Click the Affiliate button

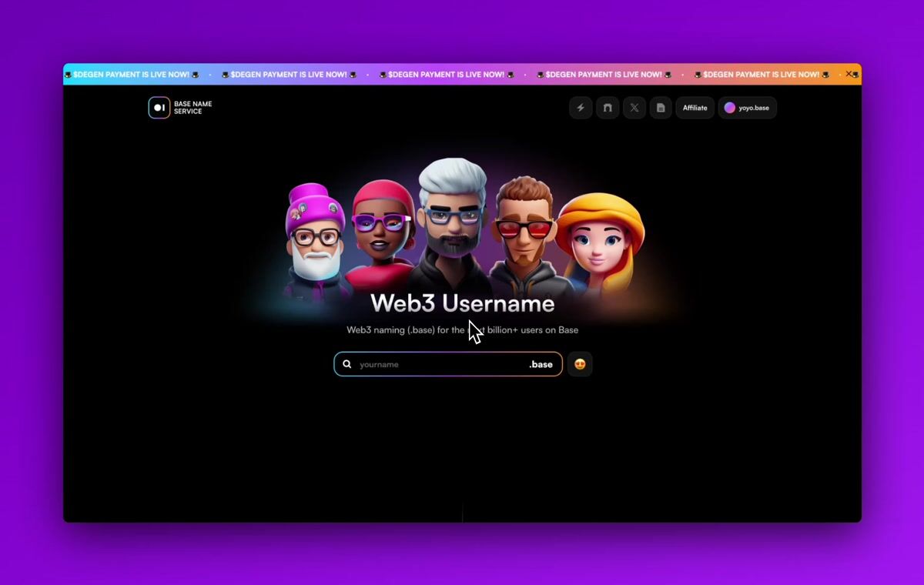(x=695, y=108)
